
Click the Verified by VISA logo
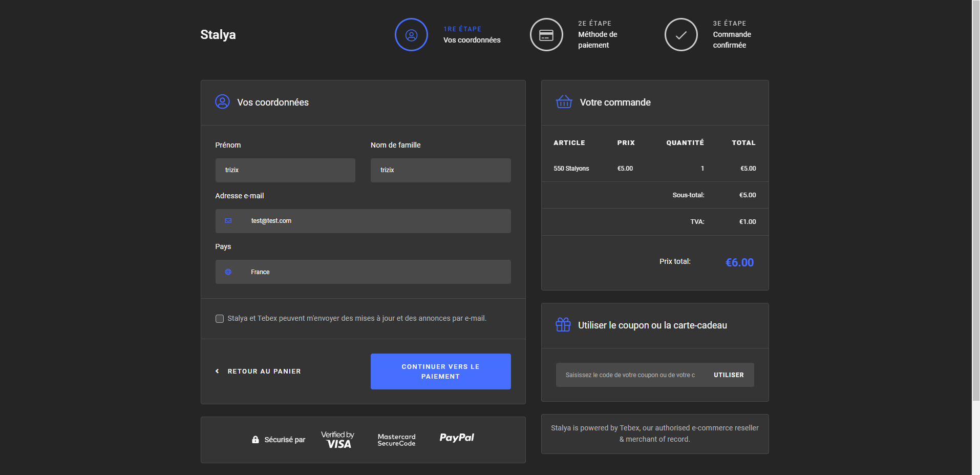pyautogui.click(x=337, y=440)
